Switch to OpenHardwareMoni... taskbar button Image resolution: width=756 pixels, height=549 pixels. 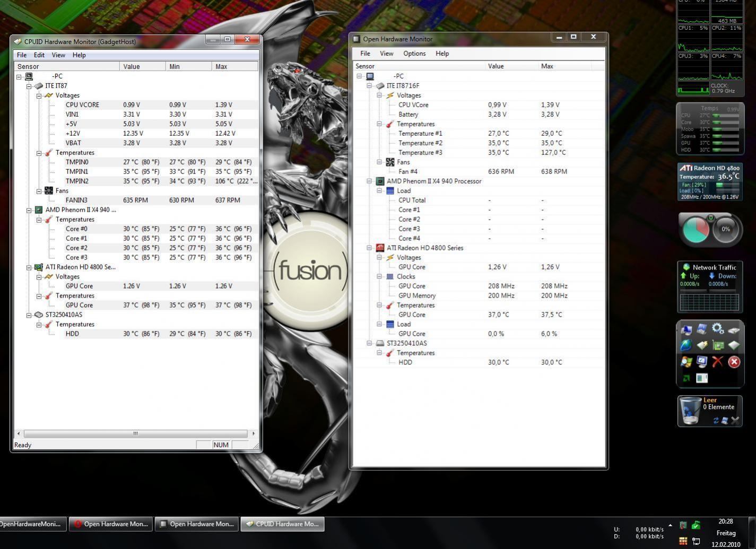click(x=33, y=524)
